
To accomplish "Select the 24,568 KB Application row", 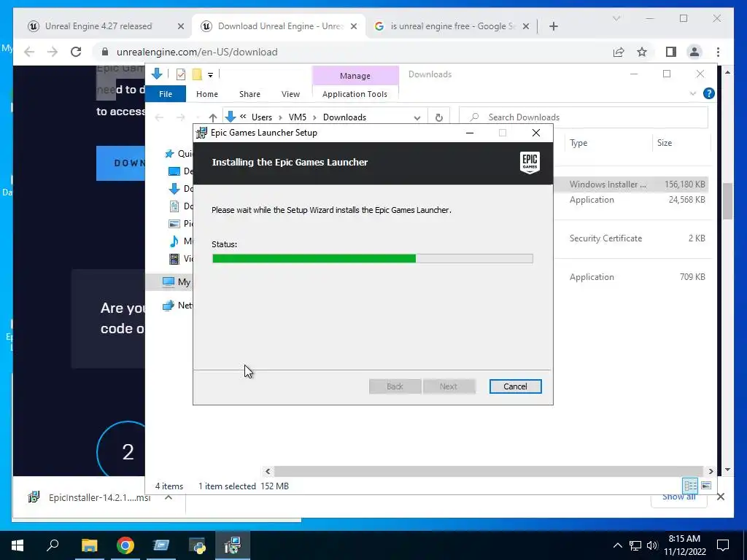I will (631, 200).
